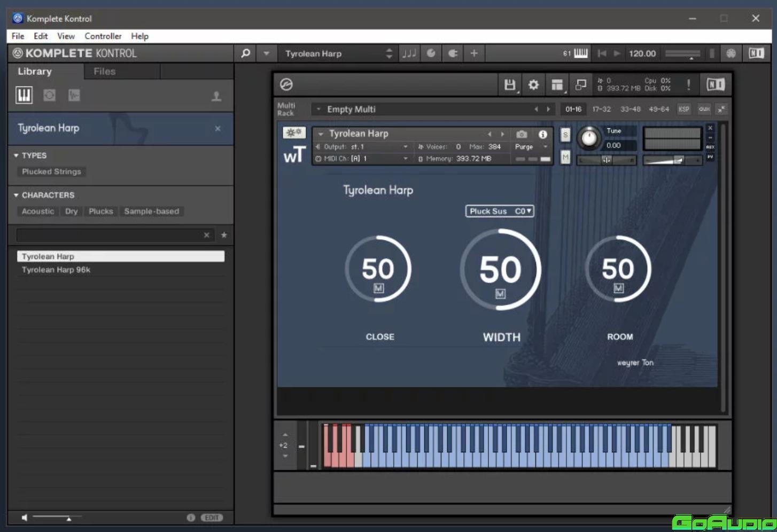Show preset info with the i icon
Image resolution: width=777 pixels, height=532 pixels.
point(191,517)
